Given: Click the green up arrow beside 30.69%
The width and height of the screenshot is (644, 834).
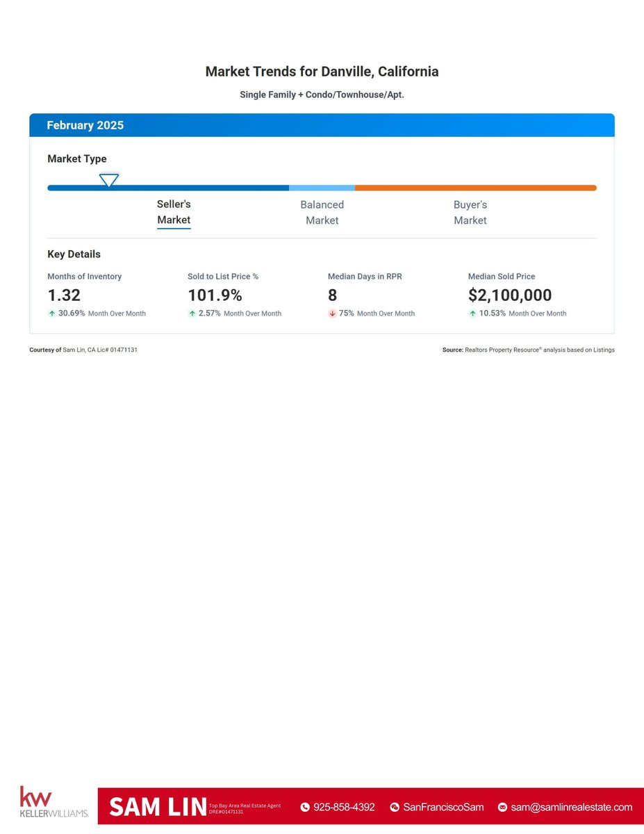Looking at the screenshot, I should point(52,313).
